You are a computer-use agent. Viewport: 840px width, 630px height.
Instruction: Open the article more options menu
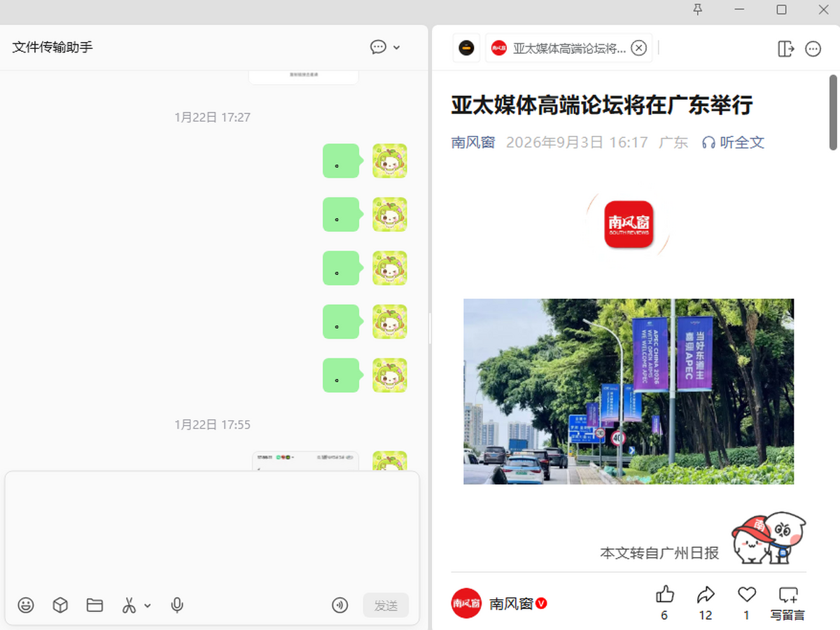[x=813, y=48]
